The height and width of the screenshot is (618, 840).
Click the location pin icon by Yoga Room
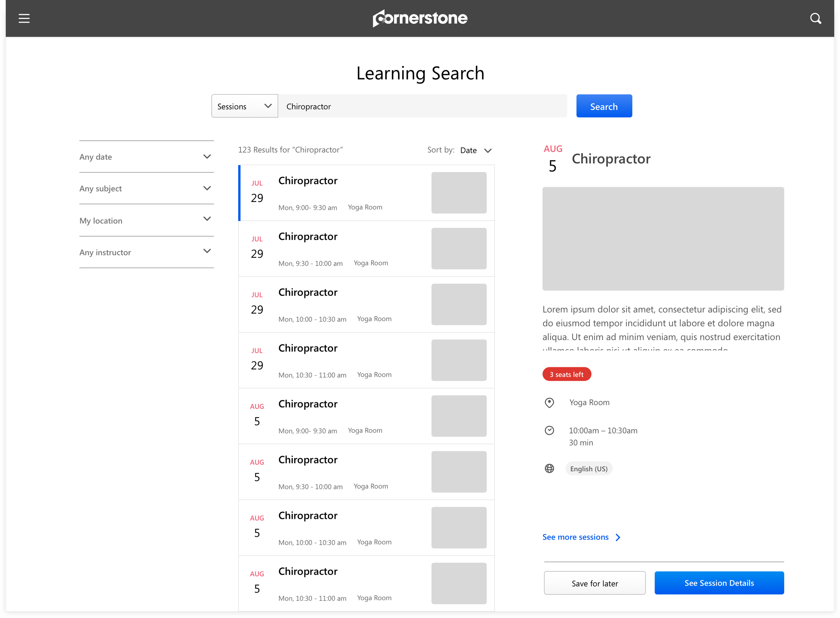pyautogui.click(x=549, y=403)
